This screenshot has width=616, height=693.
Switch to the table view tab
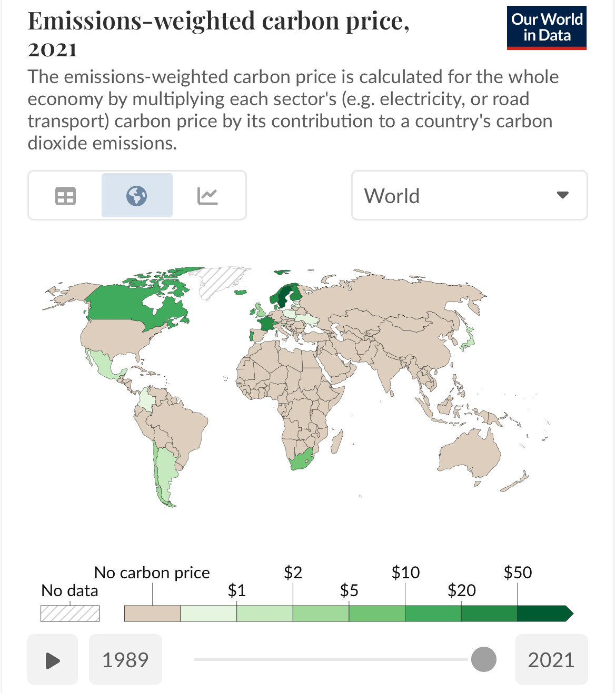[x=66, y=196]
